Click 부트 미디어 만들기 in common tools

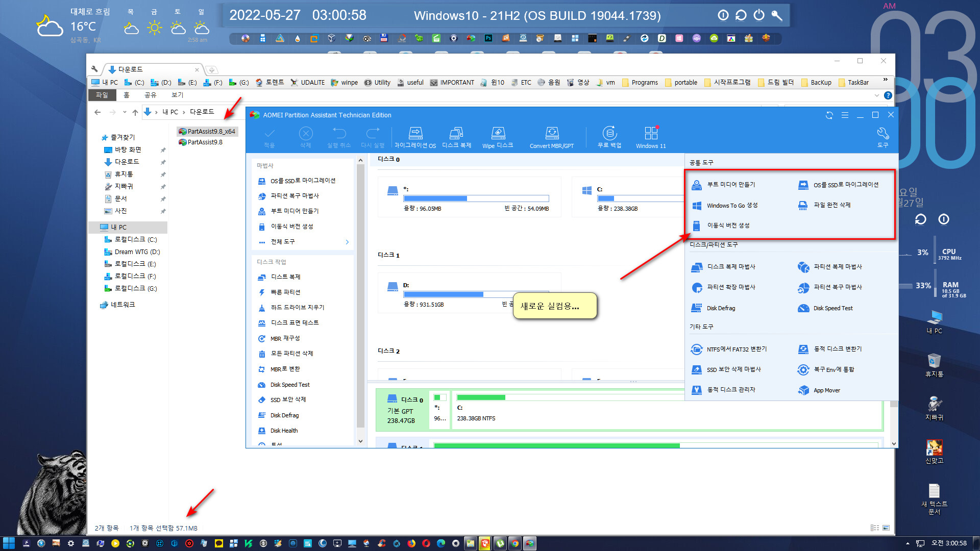[723, 185]
